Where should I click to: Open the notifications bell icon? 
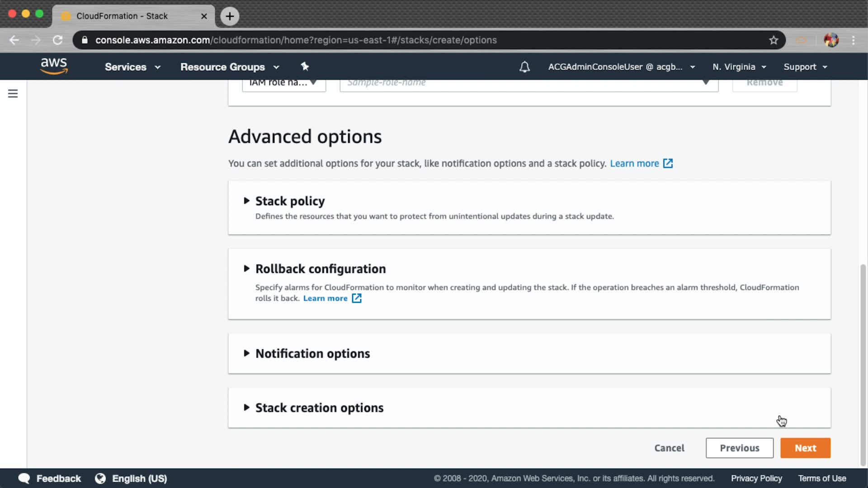tap(524, 67)
